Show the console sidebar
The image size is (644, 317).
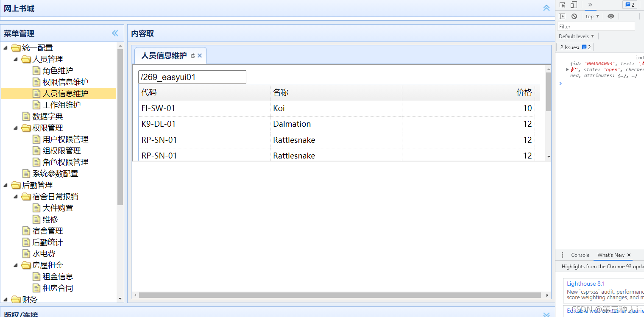tap(562, 16)
